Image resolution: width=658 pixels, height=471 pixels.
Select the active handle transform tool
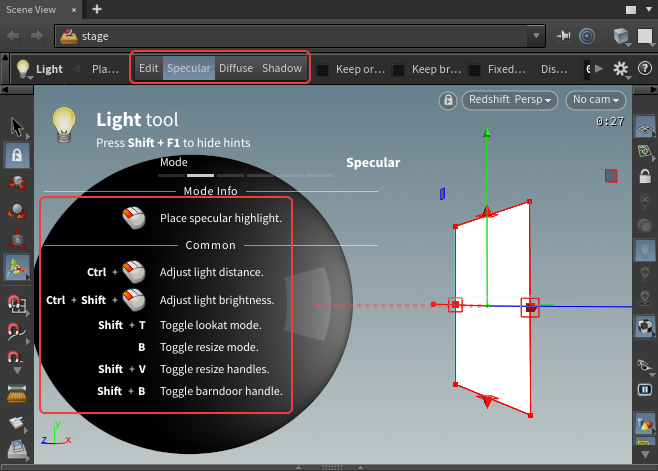coord(17,267)
